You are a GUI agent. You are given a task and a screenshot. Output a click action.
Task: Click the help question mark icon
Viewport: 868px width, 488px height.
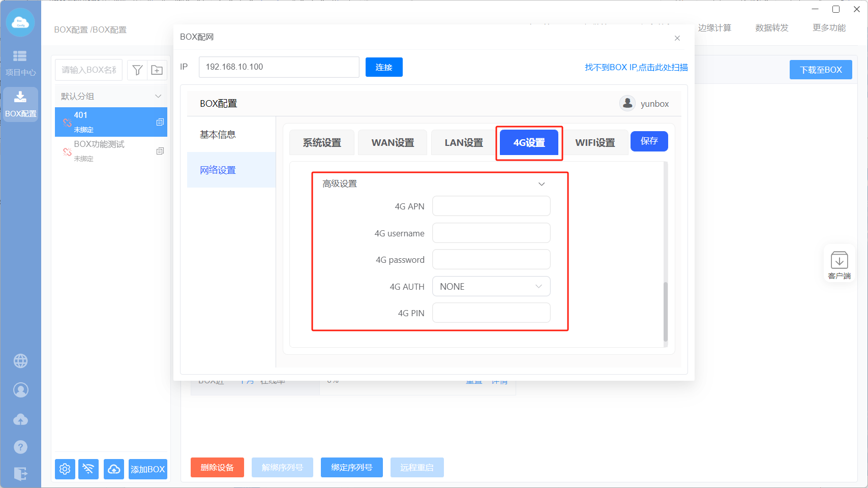[x=20, y=447]
